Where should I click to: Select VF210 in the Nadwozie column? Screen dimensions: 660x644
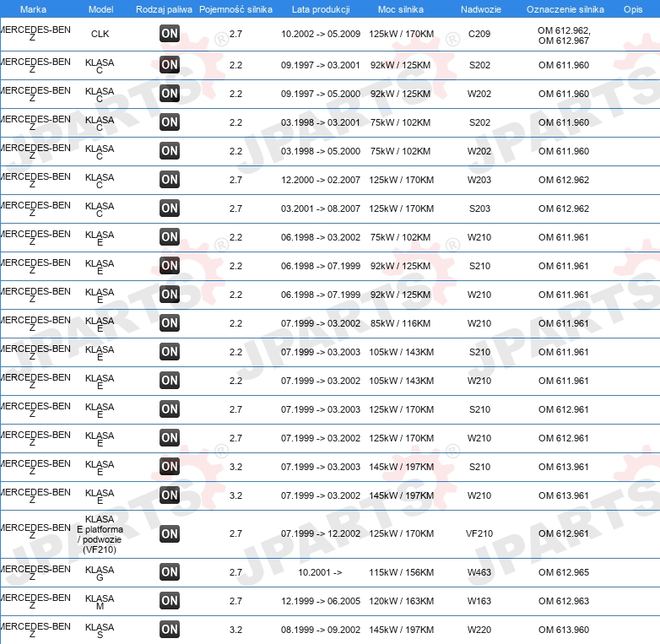[479, 533]
